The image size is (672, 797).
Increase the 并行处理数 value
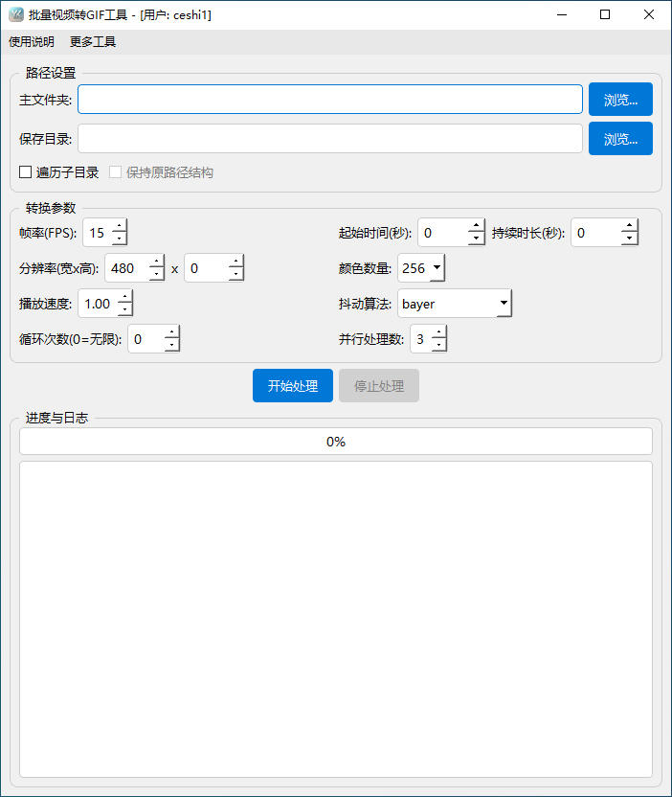pos(438,333)
